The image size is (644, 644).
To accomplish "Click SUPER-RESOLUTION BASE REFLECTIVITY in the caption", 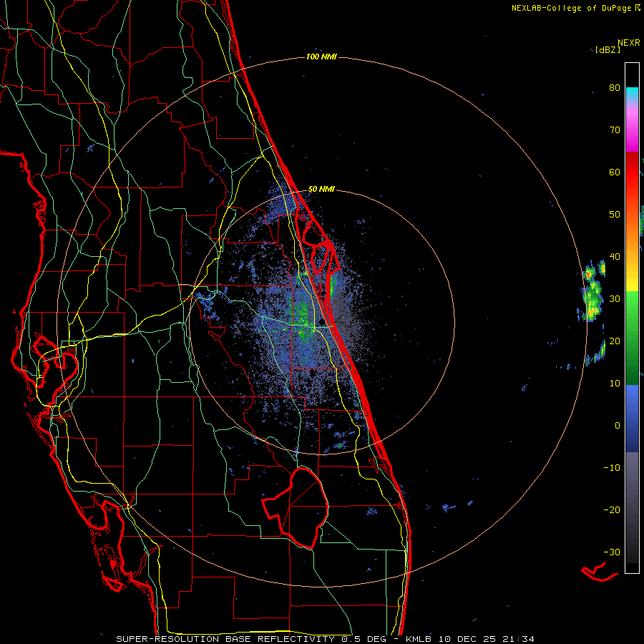I will coord(225,639).
